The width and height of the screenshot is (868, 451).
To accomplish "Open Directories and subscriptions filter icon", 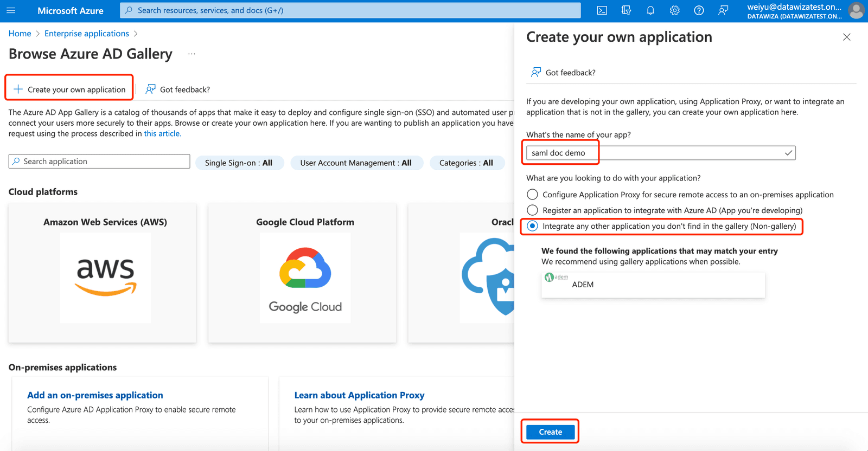I will pos(626,10).
